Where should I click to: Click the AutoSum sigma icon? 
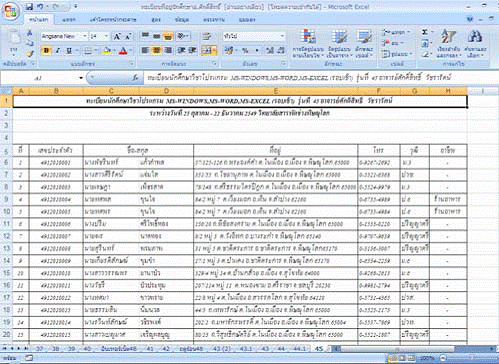click(425, 32)
